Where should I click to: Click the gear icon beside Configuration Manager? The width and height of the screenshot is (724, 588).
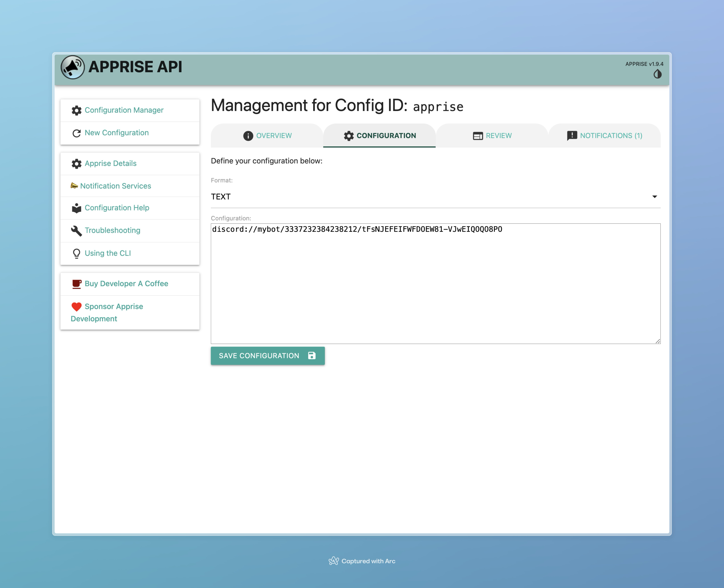pyautogui.click(x=77, y=110)
